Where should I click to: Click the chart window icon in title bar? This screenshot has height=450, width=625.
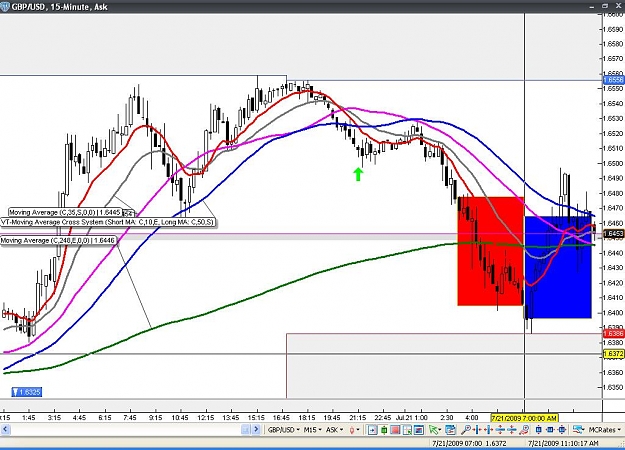click(x=5, y=7)
